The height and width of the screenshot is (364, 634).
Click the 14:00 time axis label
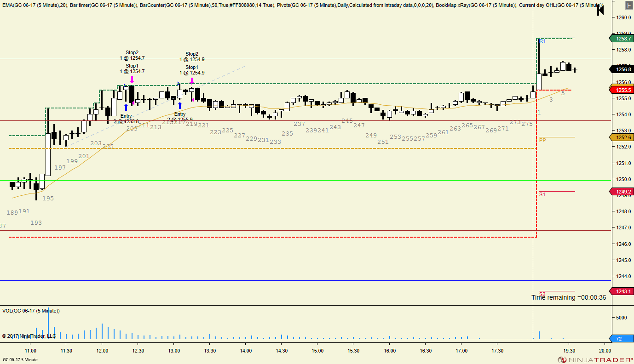(x=246, y=351)
